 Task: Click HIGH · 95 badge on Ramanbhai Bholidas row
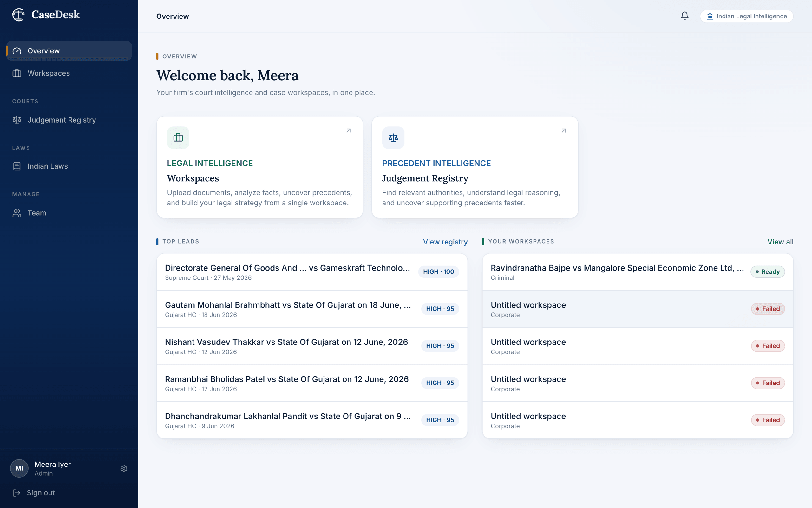(440, 383)
